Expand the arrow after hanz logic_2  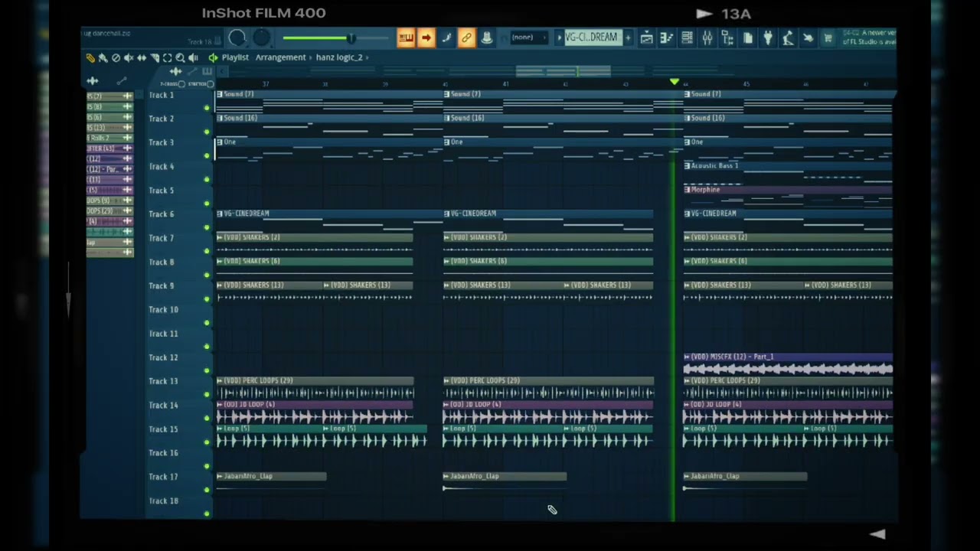(x=367, y=57)
